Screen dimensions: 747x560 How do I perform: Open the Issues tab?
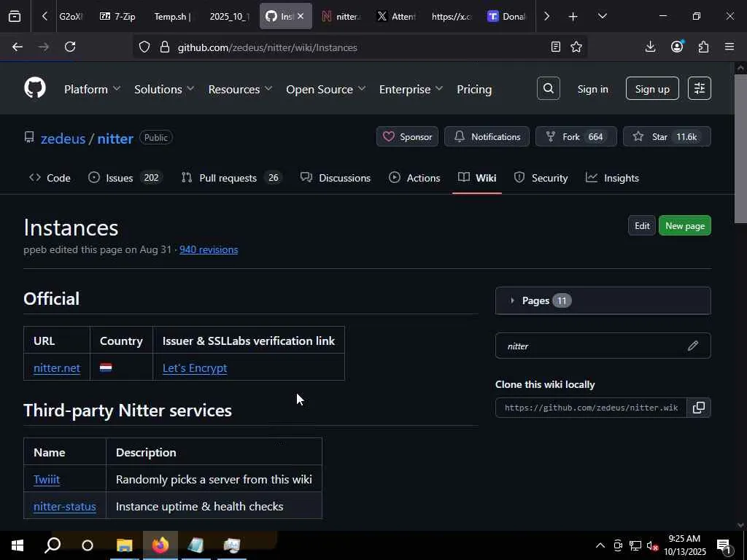(125, 178)
